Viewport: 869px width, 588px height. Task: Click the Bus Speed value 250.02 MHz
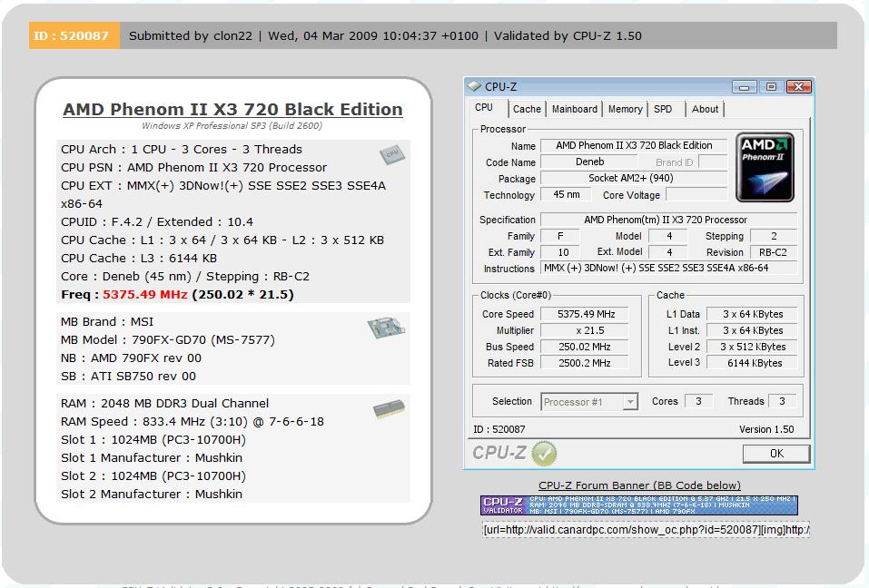pyautogui.click(x=586, y=347)
